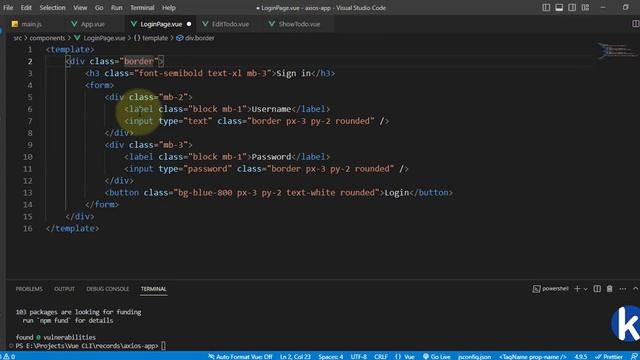Screen dimensions: 640x360
Task: Toggle the secondary side bar layout icon
Action: [572, 7]
